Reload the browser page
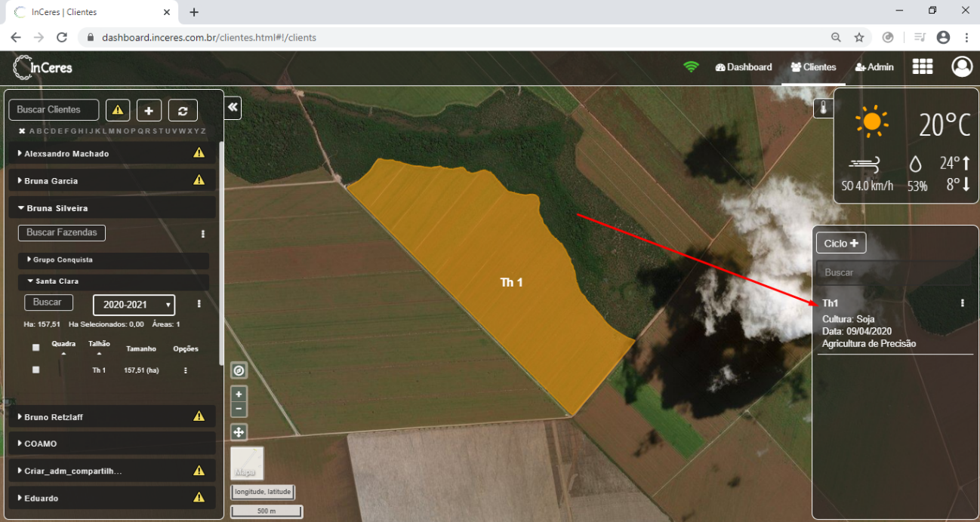This screenshot has height=522, width=980. click(62, 37)
